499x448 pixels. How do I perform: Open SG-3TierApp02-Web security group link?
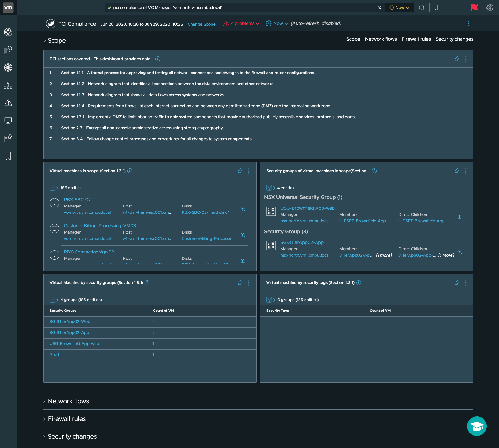pos(70,322)
